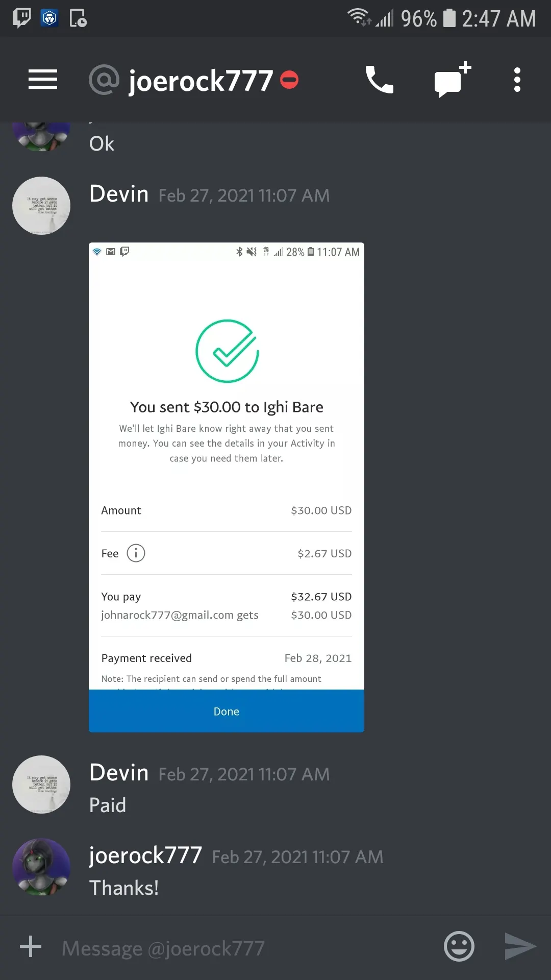Open the PayPal payment screenshot image
The image size is (551, 980).
(227, 487)
